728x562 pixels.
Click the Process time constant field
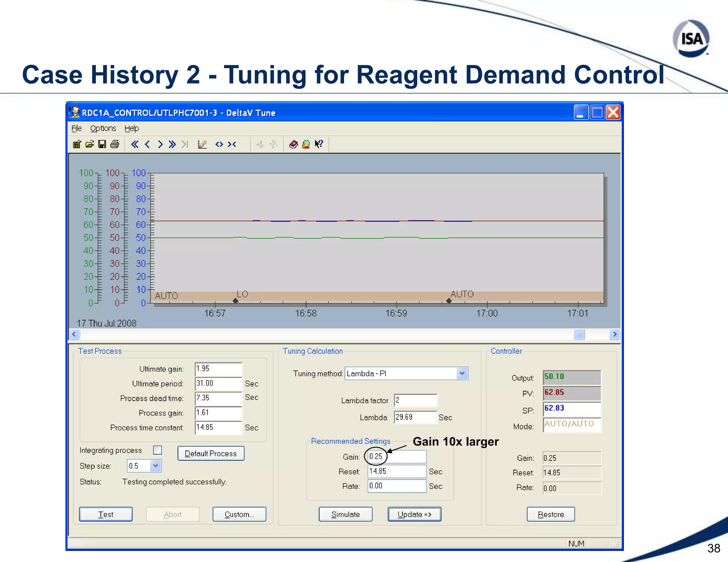click(x=219, y=427)
